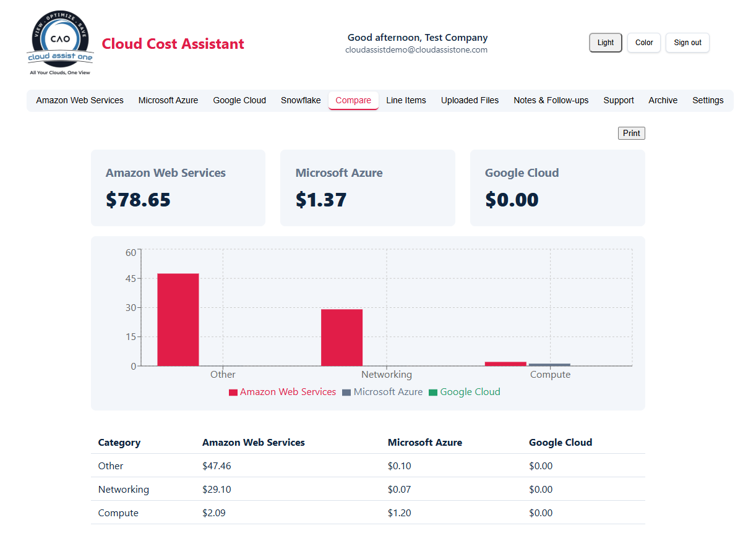Click the cloudassistdemo@cloudassistone.com email text
Viewport: 756px width, 536px height.
pos(416,50)
